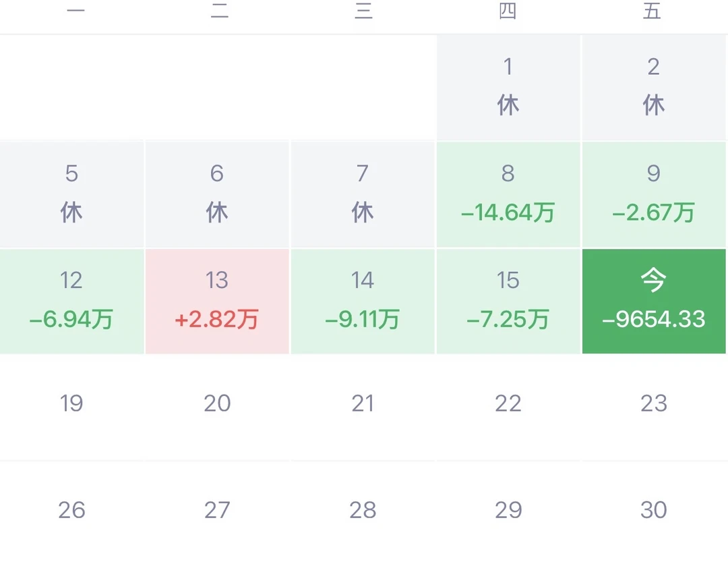Select rest day 6 cell

[217, 194]
